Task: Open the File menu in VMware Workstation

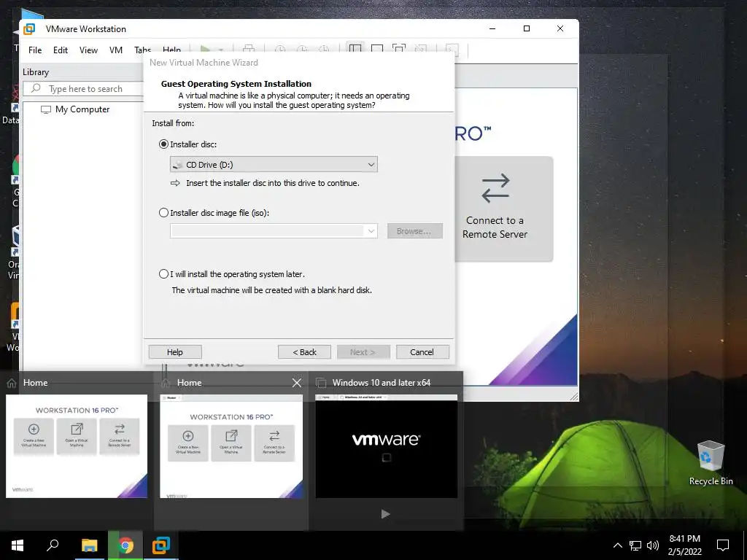Action: [35, 50]
